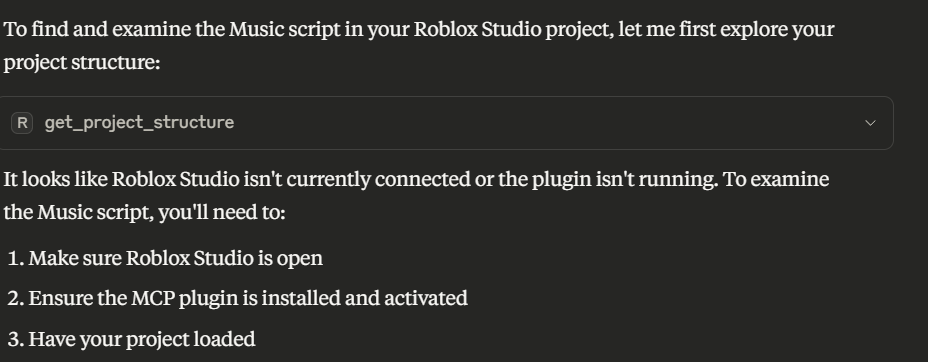Click the text "you'll need to:"
The image size is (928, 362).
[x=222, y=212]
